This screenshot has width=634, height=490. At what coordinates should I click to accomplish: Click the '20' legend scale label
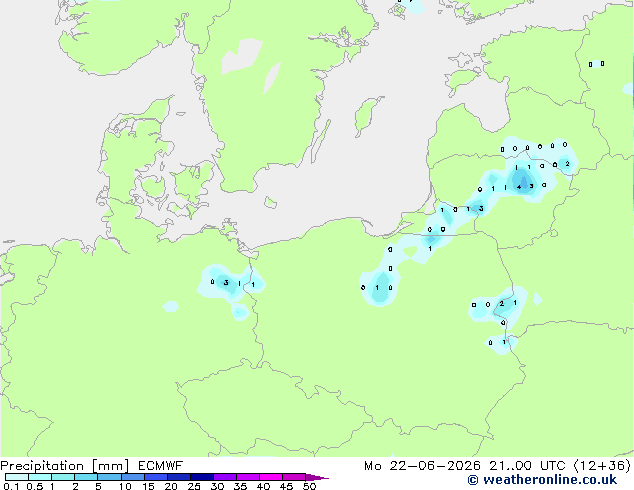[x=171, y=486]
